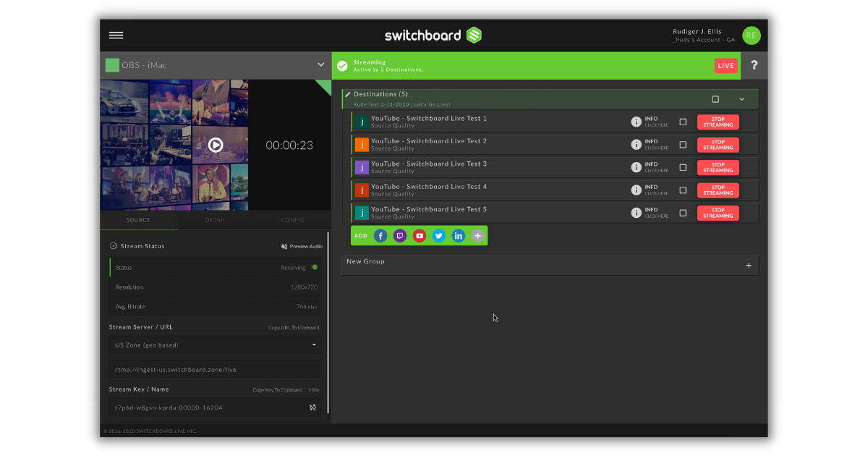Add a YouTube destination

click(x=420, y=235)
